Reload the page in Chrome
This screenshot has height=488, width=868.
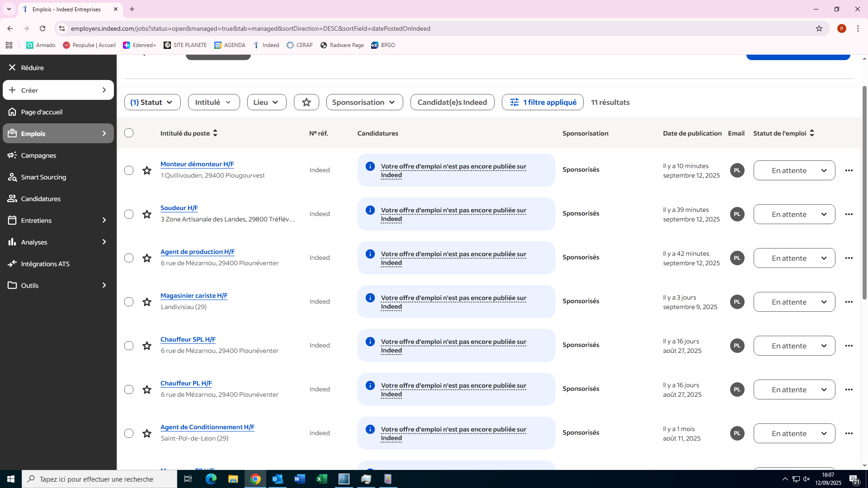42,28
